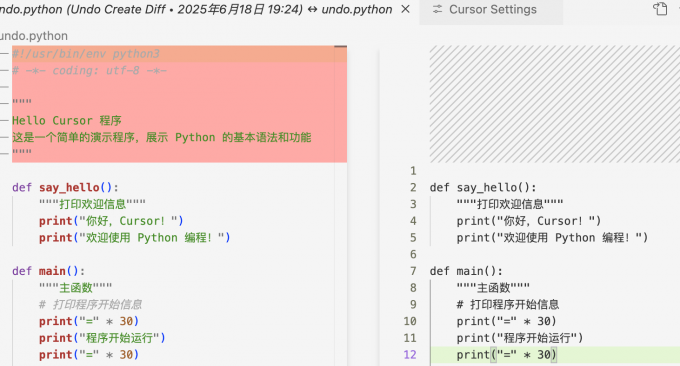Click right pane line 5 print("欢迎使用 Python 编程!")
The image size is (680, 366).
(552, 238)
